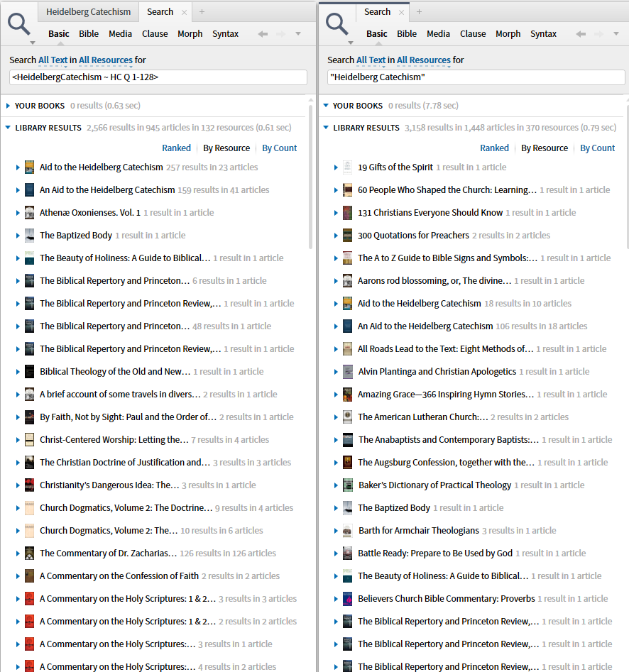Screen dimensions: 629x672
Task: Select Morph search type in right panel
Action: pos(508,34)
